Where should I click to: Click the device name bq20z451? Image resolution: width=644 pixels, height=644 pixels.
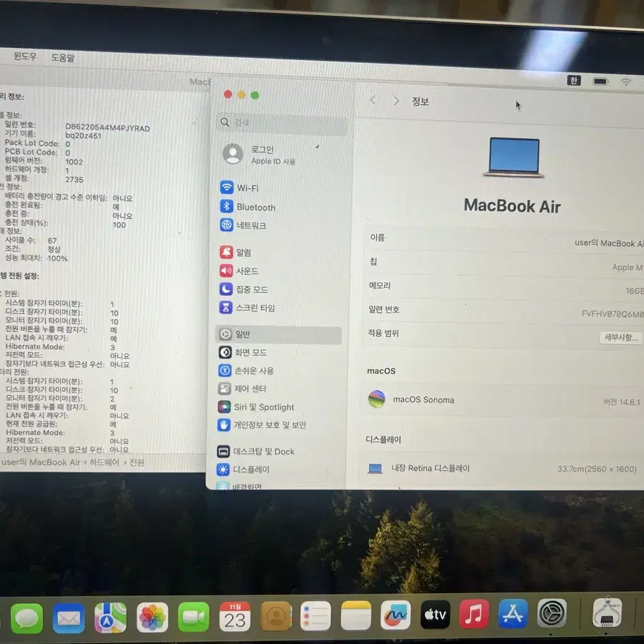click(x=84, y=135)
